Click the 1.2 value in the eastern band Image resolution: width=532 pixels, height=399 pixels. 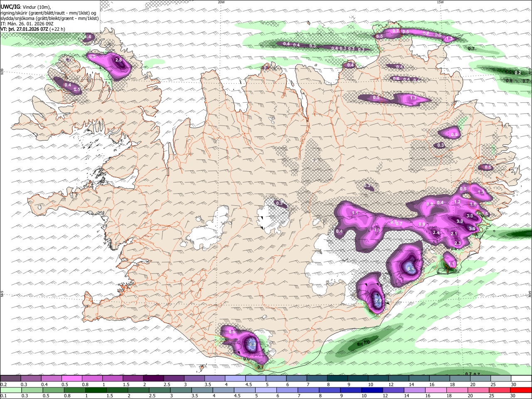pos(457,202)
